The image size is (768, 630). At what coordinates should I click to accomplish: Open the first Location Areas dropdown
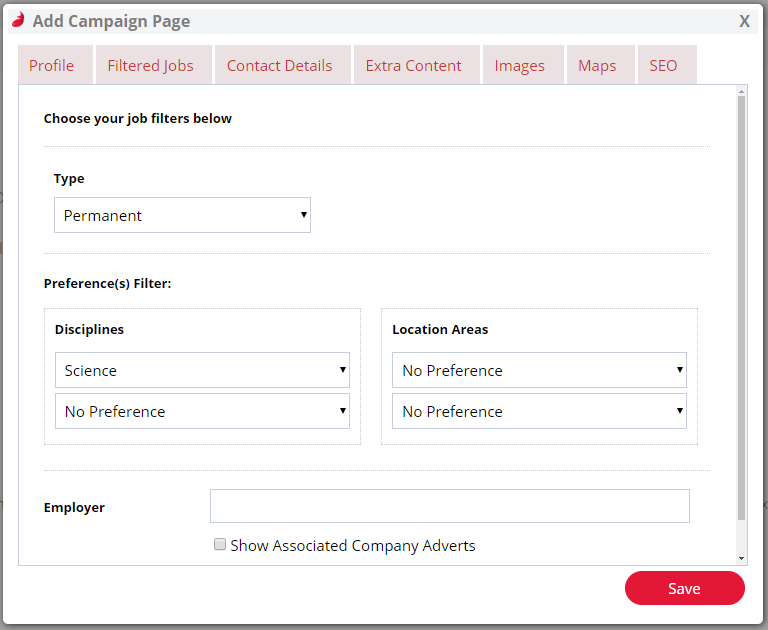click(539, 370)
